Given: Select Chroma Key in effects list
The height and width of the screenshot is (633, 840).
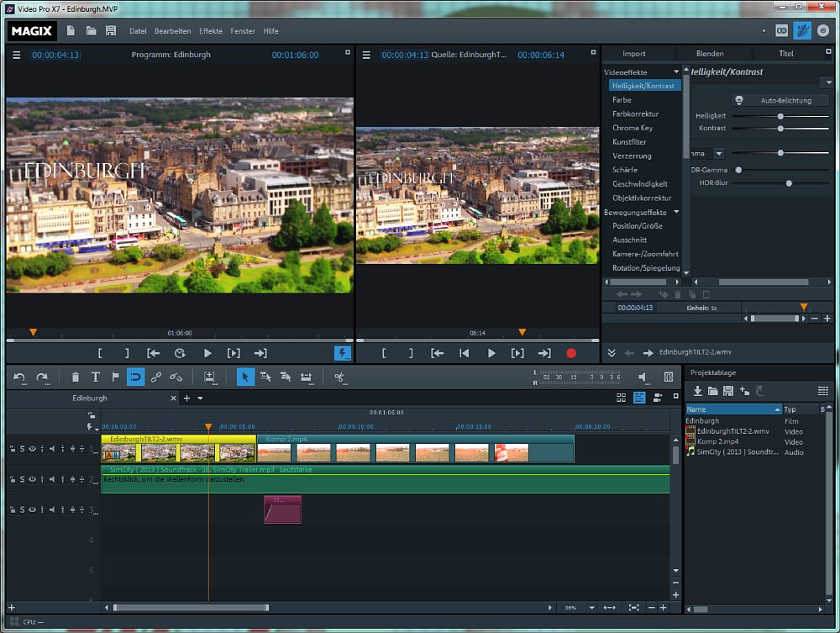Looking at the screenshot, I should tap(633, 128).
